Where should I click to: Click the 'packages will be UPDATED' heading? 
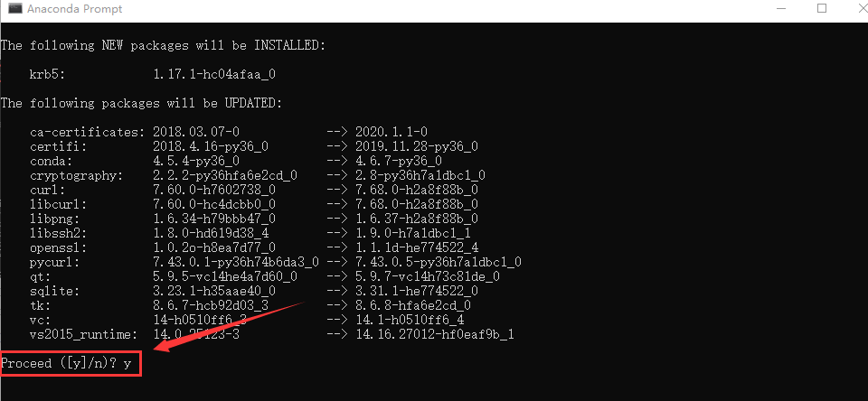point(141,103)
